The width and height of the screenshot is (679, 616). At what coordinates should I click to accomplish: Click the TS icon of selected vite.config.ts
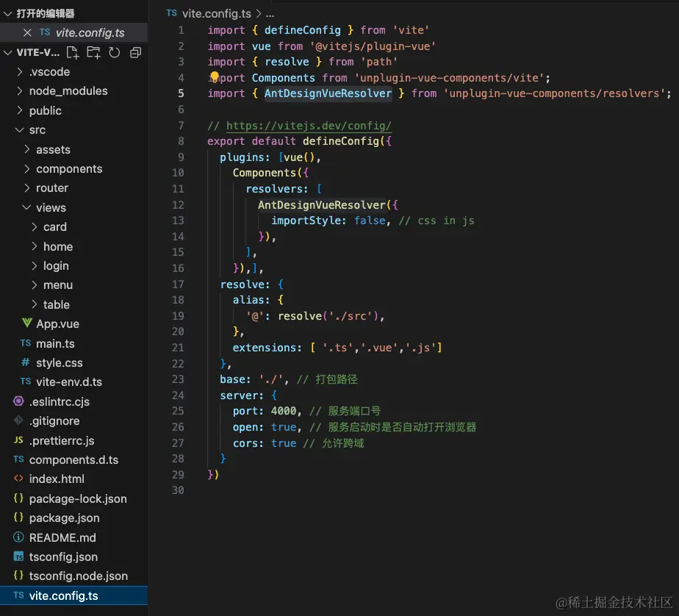point(18,595)
